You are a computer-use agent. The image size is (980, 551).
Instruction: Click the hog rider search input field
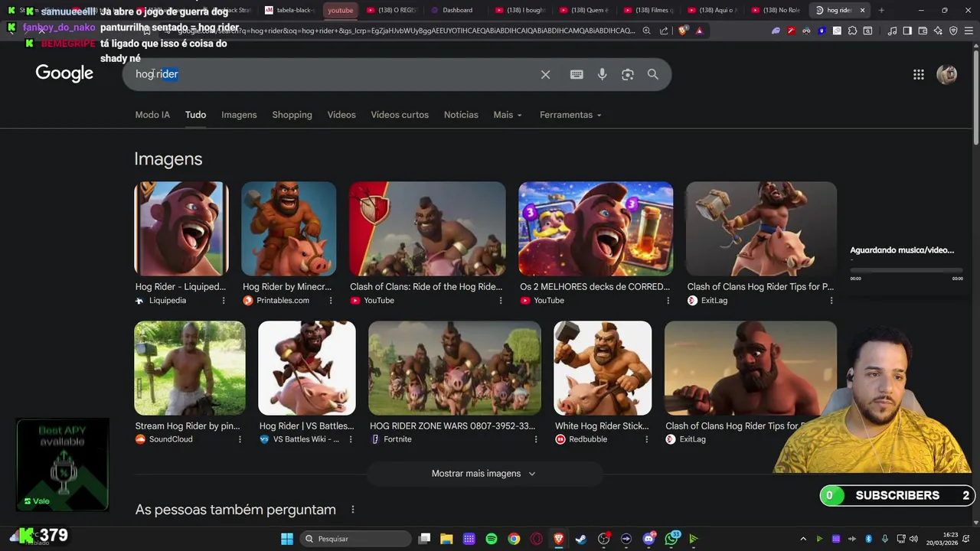coord(333,74)
